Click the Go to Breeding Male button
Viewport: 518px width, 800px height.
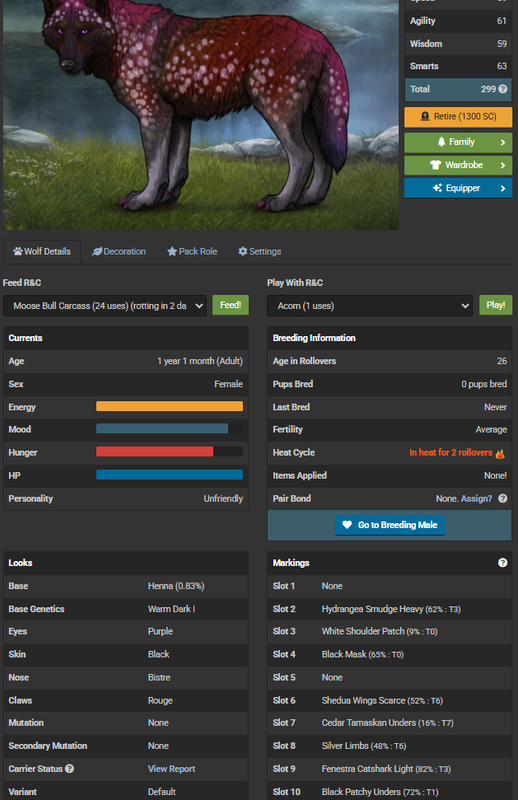390,525
